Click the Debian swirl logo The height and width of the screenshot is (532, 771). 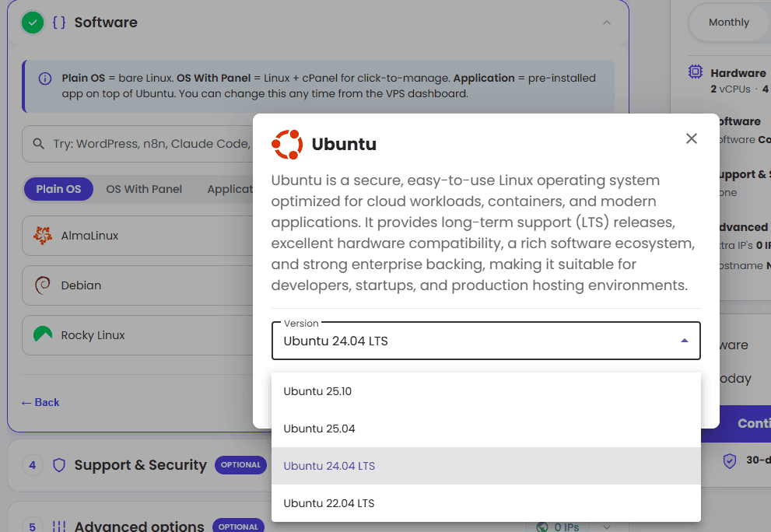pyautogui.click(x=43, y=285)
